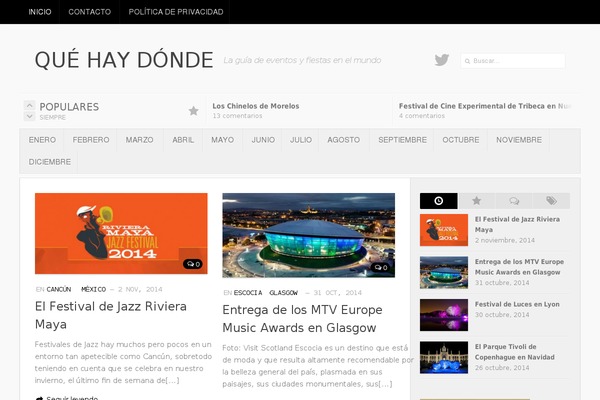Select the OCTUBRE month tab
The height and width of the screenshot is (400, 600).
[461, 140]
